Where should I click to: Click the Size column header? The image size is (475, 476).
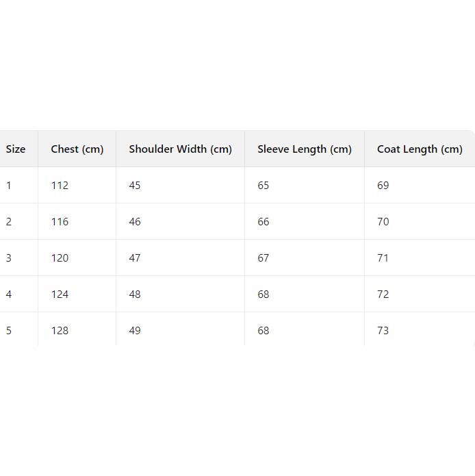click(16, 149)
